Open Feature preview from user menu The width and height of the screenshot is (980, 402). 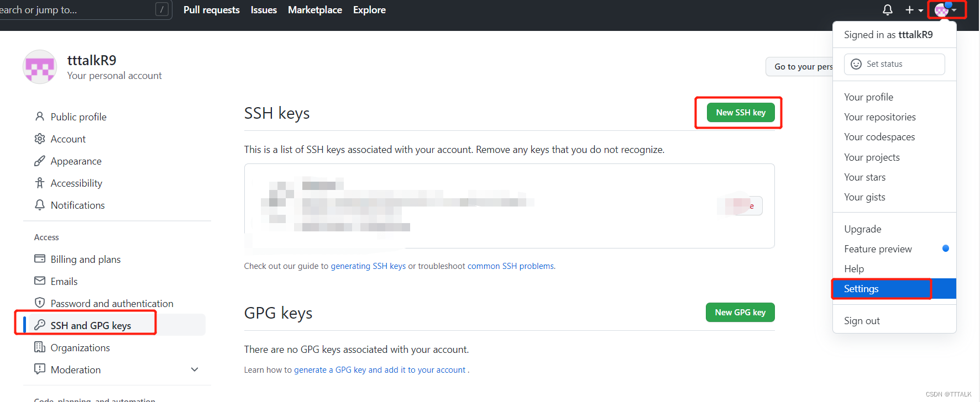click(x=894, y=249)
